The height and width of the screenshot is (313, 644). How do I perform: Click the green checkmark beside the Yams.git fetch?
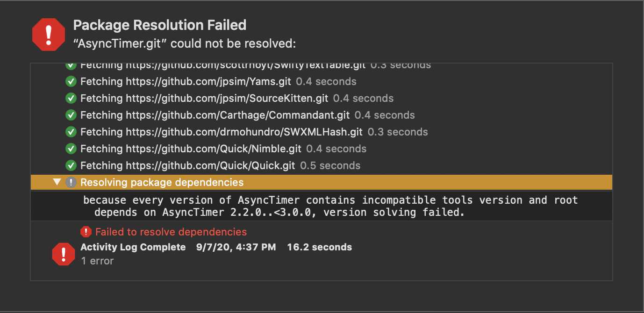(71, 81)
